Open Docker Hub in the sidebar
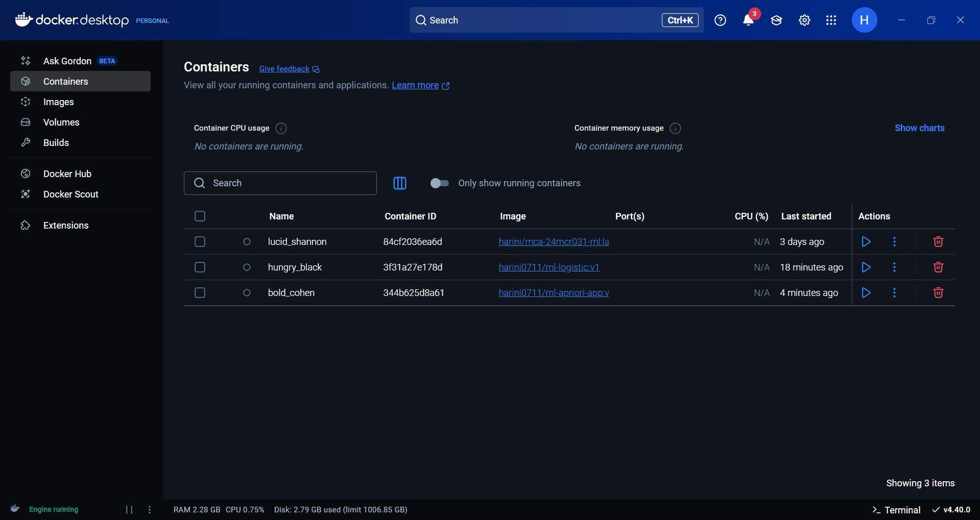980x520 pixels. (x=80, y=174)
